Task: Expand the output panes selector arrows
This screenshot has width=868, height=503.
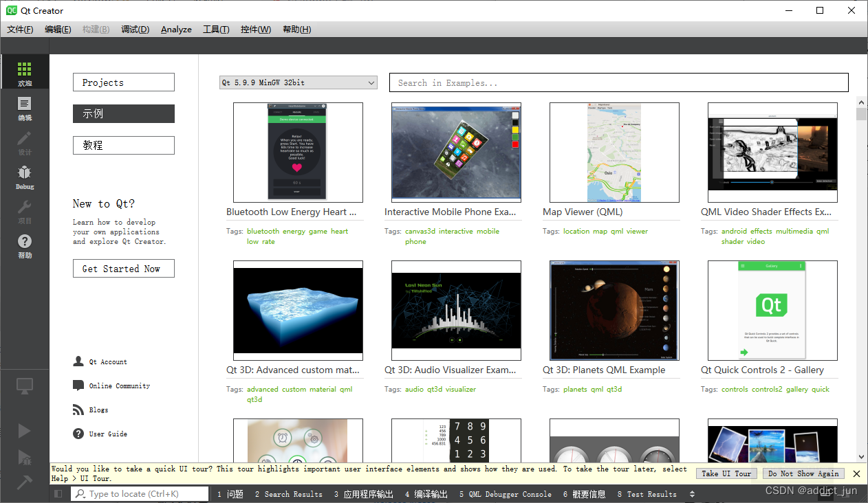Action: coord(692,494)
